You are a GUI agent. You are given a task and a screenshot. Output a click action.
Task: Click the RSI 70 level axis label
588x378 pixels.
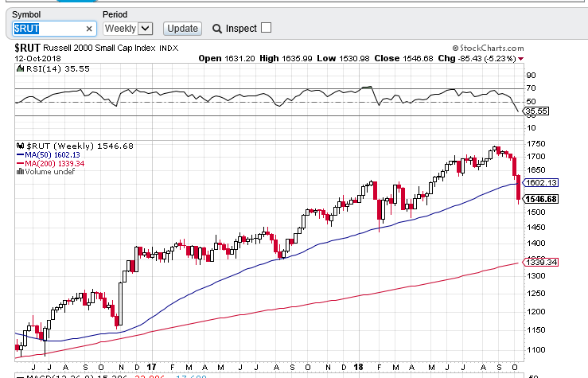click(531, 88)
